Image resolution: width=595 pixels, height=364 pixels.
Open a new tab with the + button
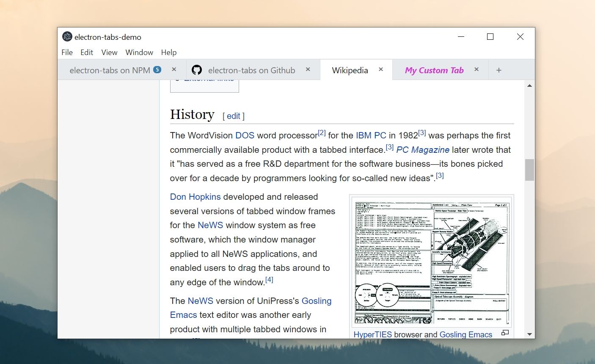click(x=499, y=70)
